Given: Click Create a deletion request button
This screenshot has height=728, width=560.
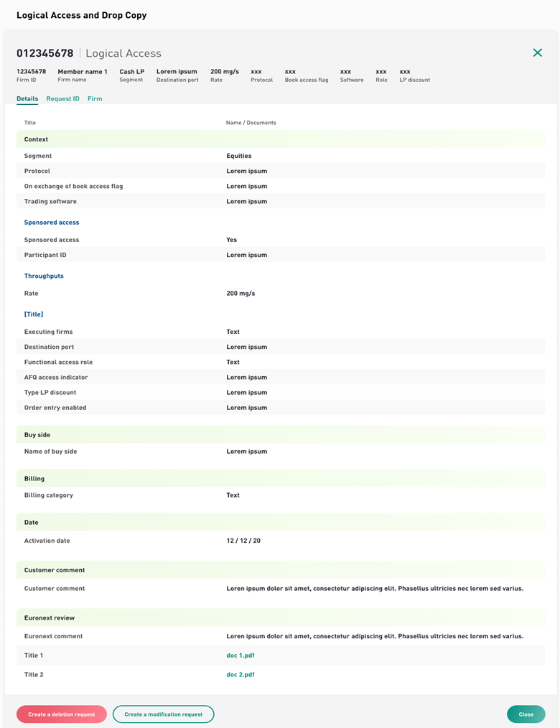Looking at the screenshot, I should tap(61, 714).
